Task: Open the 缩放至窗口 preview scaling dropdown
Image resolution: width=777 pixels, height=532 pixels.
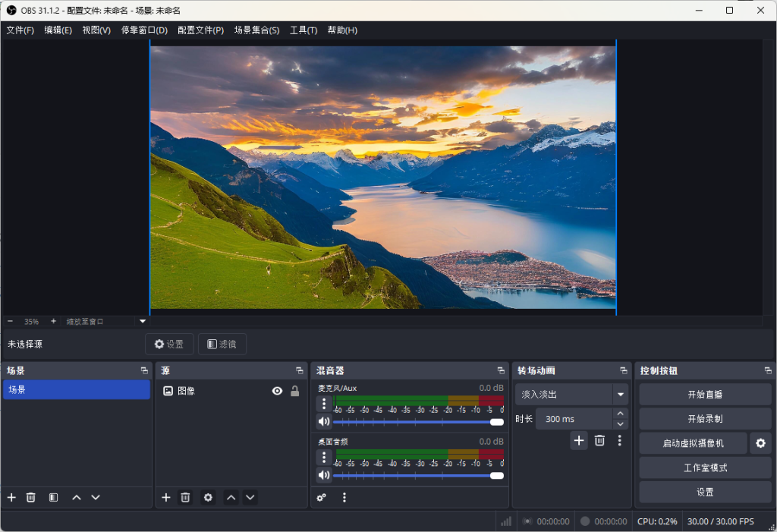Action: pos(142,321)
